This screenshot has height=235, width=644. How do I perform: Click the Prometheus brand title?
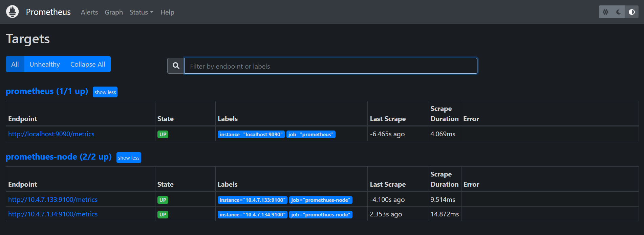coord(48,12)
